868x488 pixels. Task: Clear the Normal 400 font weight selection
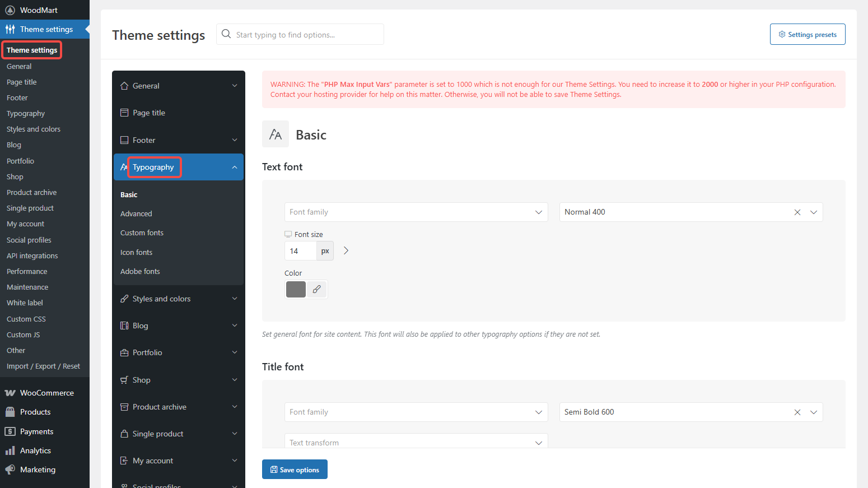coord(797,212)
